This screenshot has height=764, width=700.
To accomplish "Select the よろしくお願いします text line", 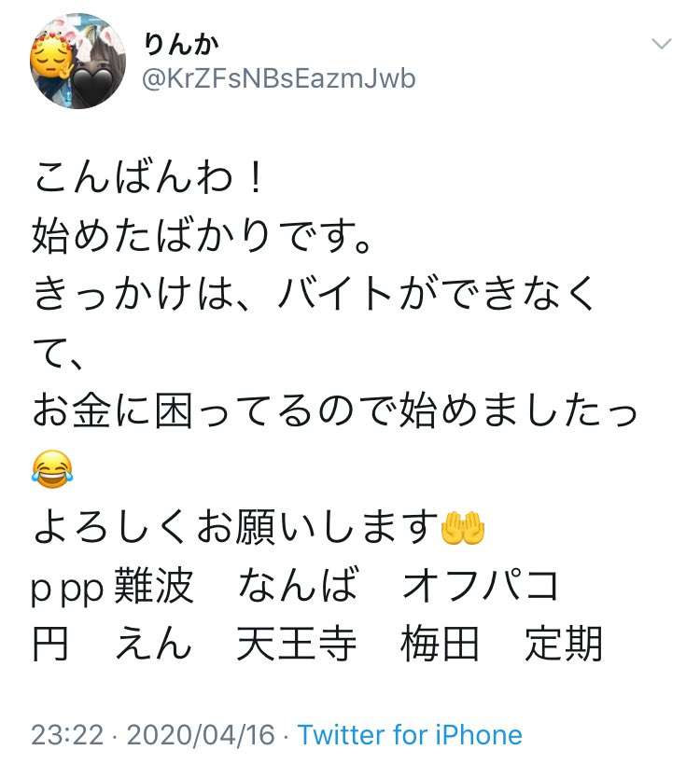I will click(x=236, y=527).
